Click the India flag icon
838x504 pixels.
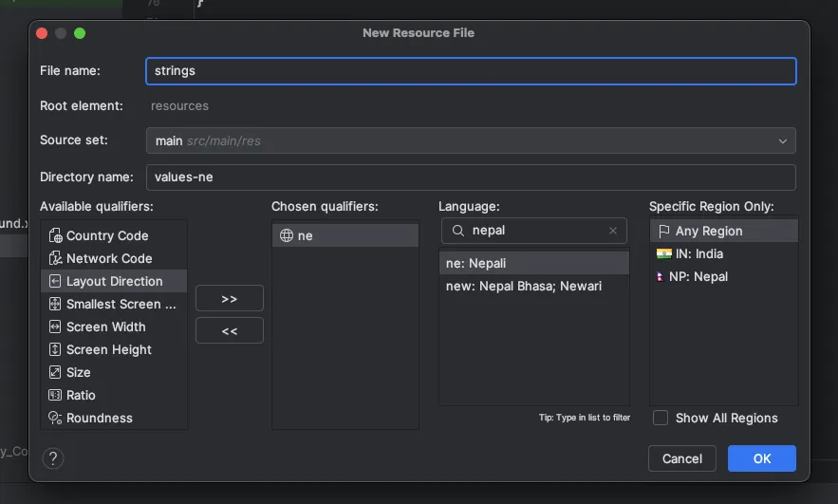point(663,253)
